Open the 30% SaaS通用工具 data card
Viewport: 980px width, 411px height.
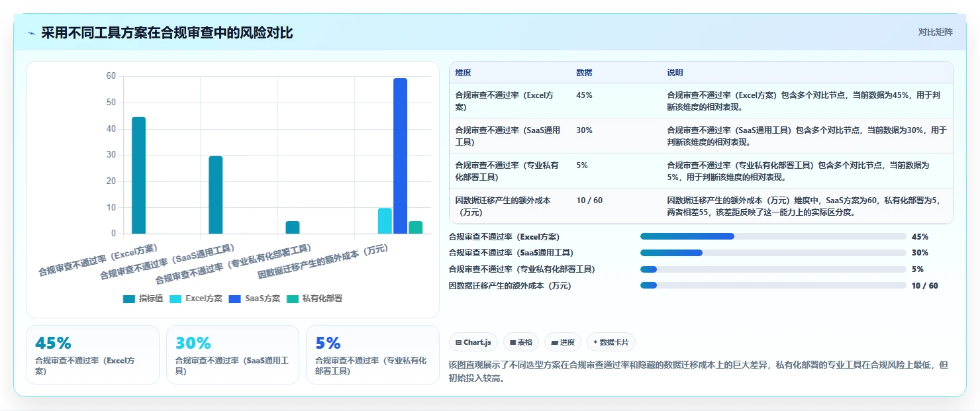coord(232,355)
